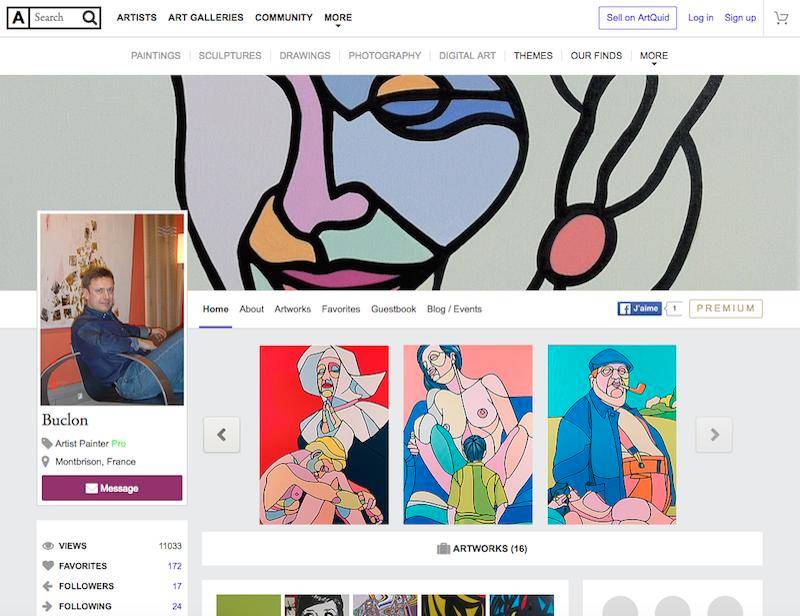Click the ArtQuid 'A' logo
800x616 pixels.
pos(18,18)
